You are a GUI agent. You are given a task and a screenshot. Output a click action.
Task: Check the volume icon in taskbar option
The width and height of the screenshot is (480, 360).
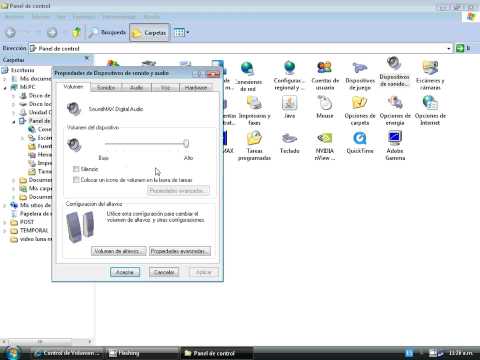pyautogui.click(x=76, y=180)
